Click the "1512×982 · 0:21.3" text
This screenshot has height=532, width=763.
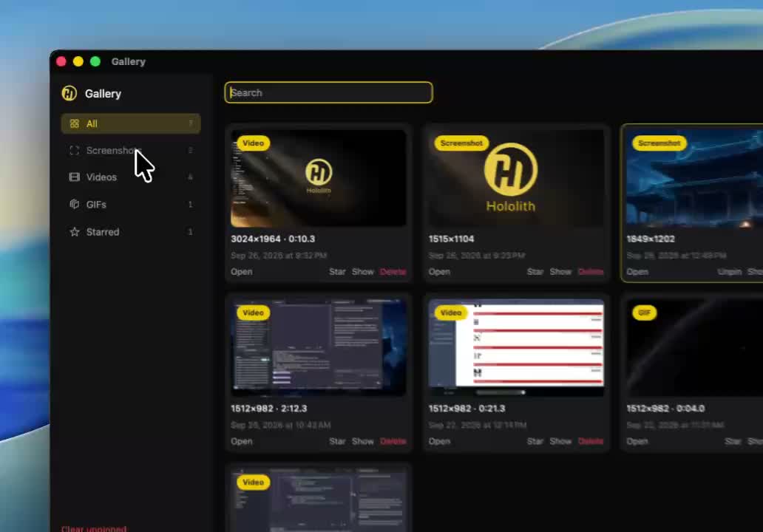tap(467, 409)
